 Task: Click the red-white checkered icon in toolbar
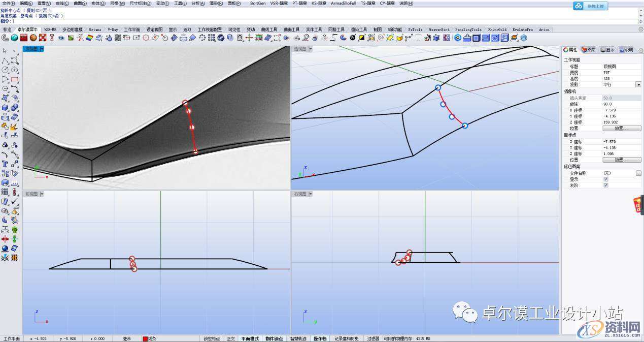point(43,38)
